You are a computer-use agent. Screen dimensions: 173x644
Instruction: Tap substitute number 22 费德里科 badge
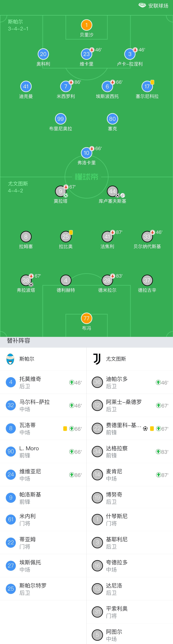[x=97, y=428]
